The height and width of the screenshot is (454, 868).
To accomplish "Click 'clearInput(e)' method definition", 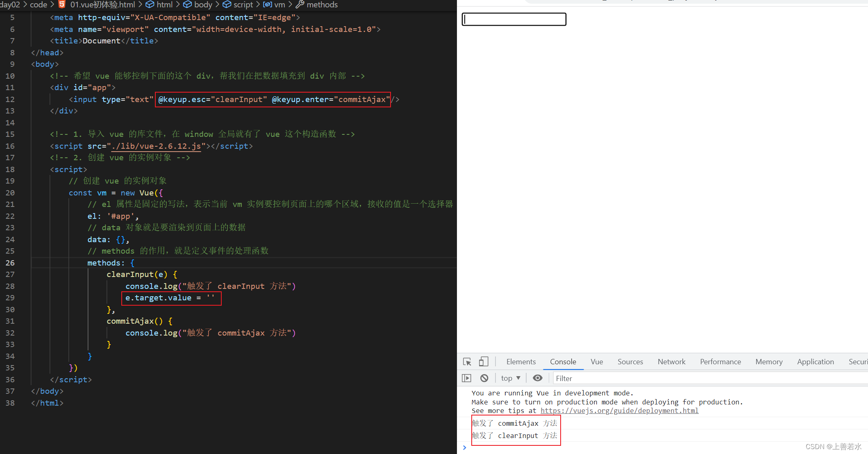I will point(137,275).
